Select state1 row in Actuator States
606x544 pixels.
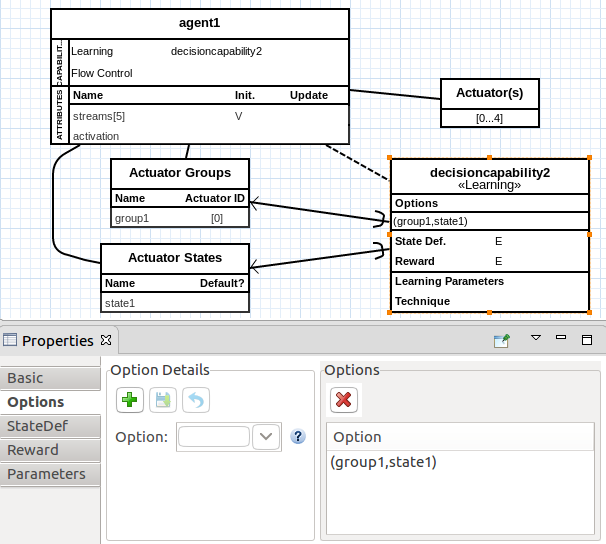click(x=120, y=303)
